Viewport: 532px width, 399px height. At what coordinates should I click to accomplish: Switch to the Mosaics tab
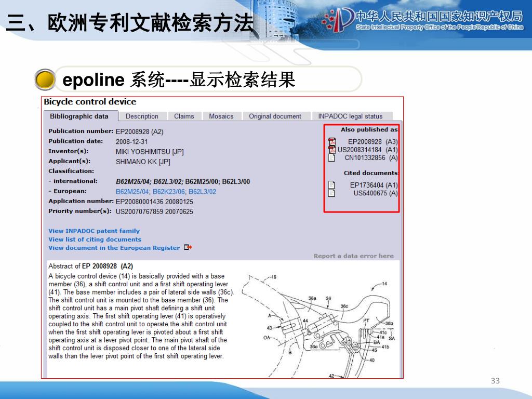pyautogui.click(x=221, y=116)
